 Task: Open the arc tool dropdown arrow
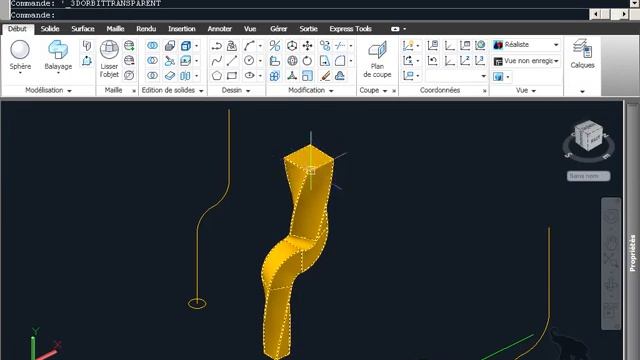[x=260, y=45]
